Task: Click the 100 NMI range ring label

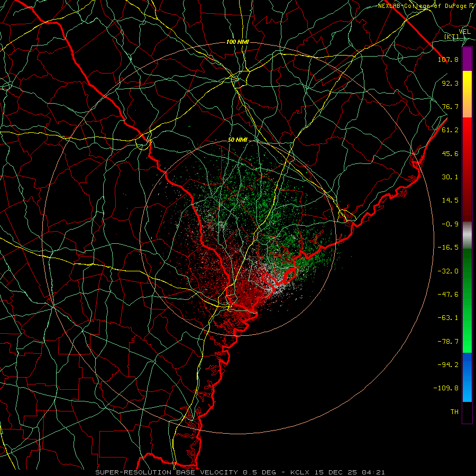Action: (237, 42)
